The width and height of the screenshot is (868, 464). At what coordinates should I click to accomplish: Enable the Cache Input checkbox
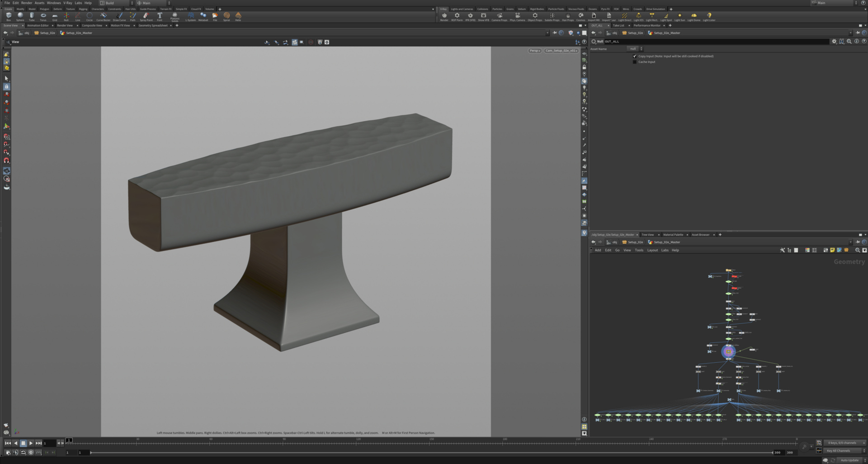(635, 62)
